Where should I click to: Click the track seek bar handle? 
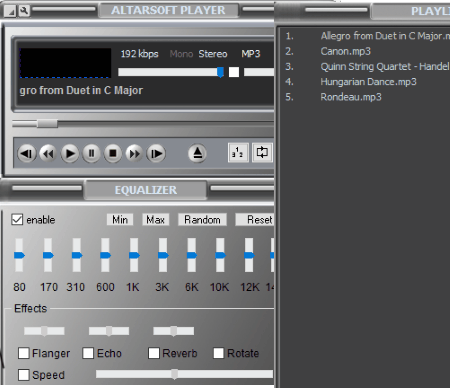(47, 124)
